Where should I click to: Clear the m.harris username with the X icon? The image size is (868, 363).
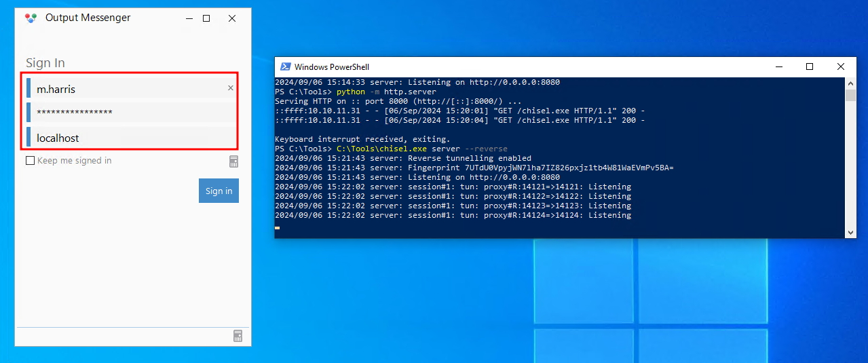pyautogui.click(x=230, y=88)
